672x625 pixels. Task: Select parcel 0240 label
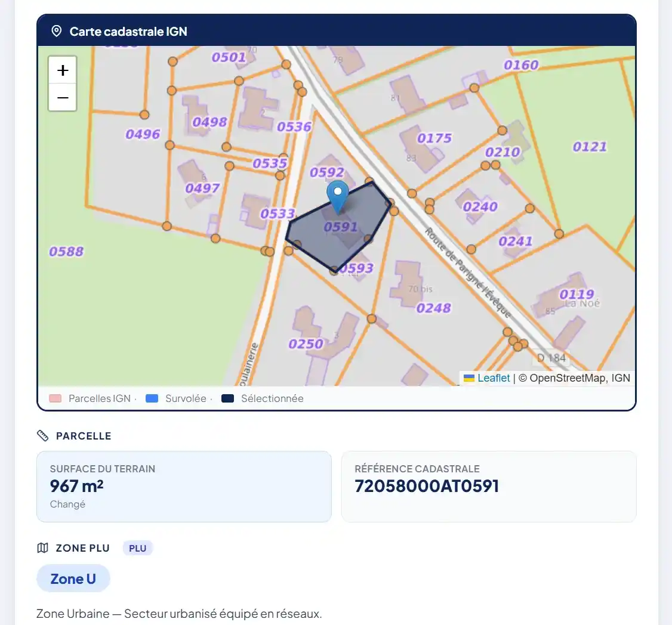point(480,206)
